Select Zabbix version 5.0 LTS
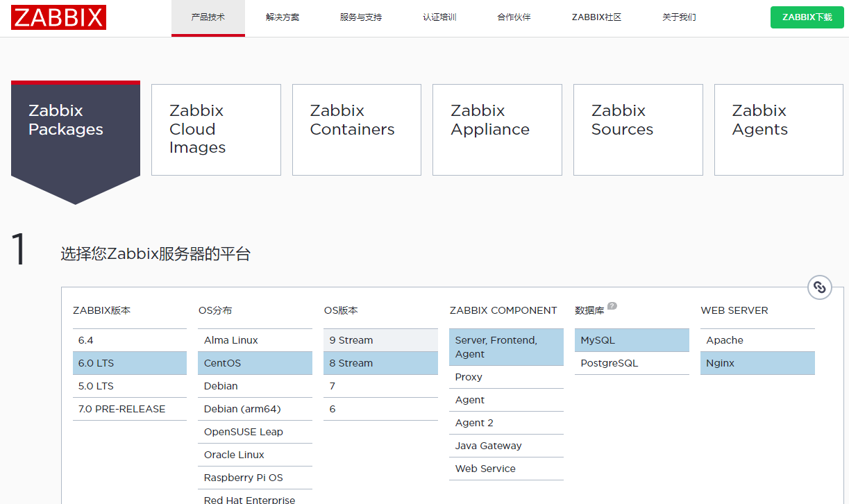 (x=130, y=386)
